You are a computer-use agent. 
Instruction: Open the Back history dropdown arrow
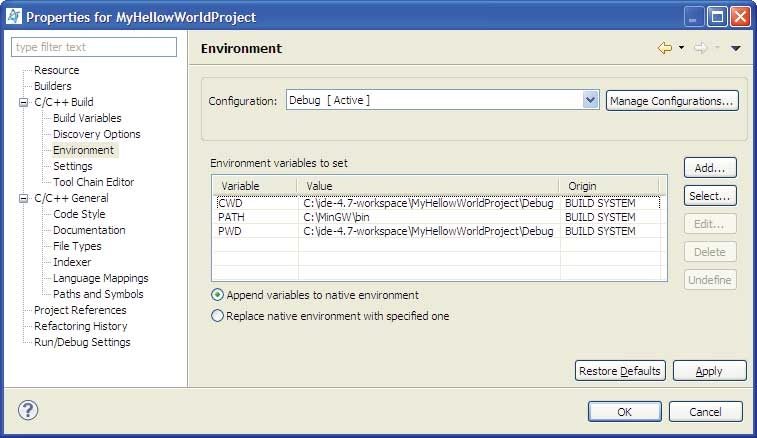click(681, 48)
